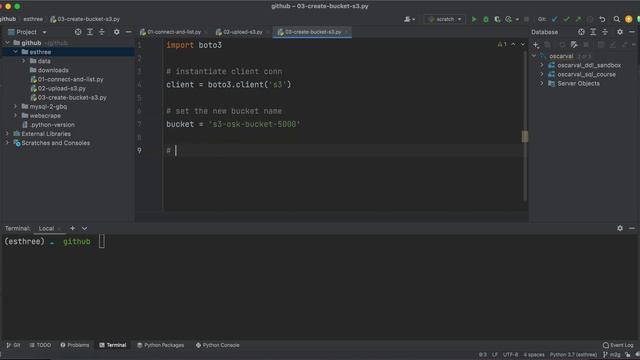
Task: Collapse all icon in Database panel
Action: [x=605, y=32]
